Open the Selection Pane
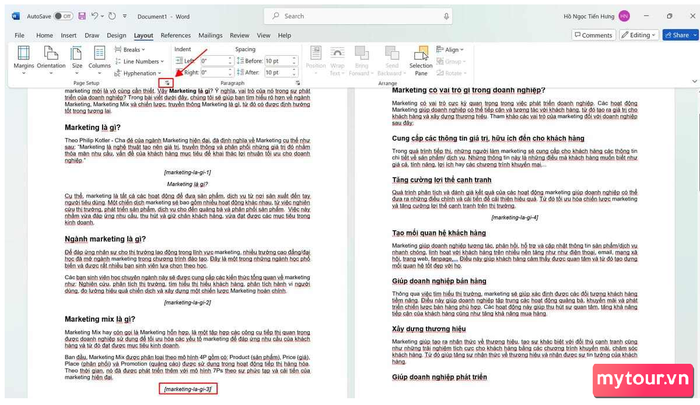 coord(421,61)
